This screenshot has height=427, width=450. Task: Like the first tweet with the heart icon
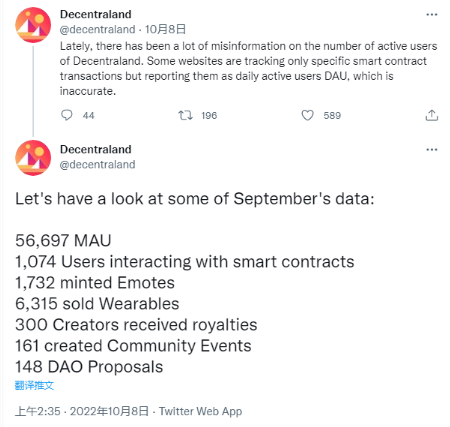point(307,115)
